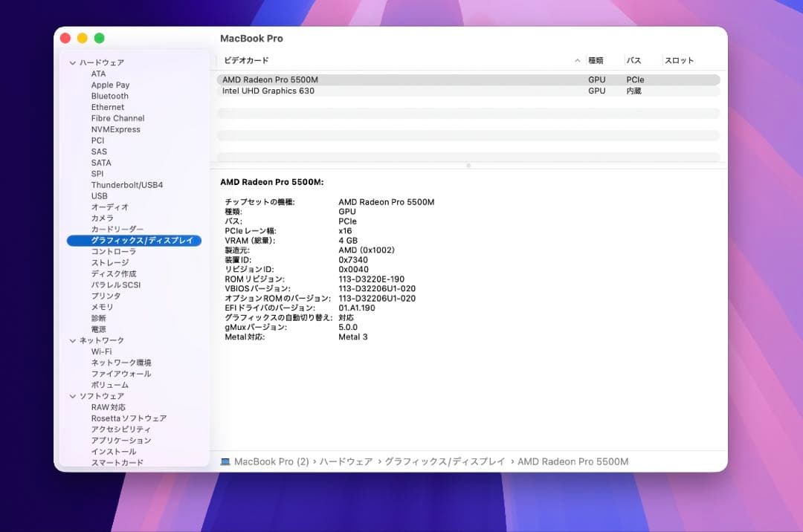
Task: Select Rosettaソフトウェア in the sidebar
Action: click(x=129, y=418)
